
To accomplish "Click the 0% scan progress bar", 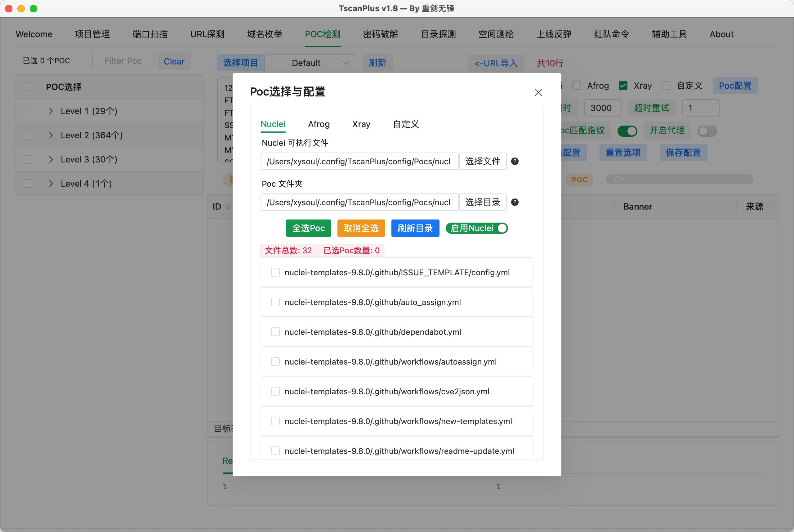I will point(679,179).
